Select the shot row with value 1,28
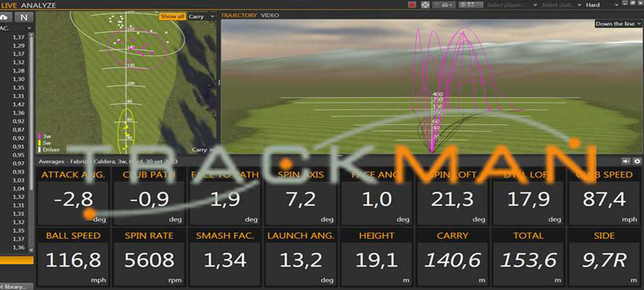 15,71
